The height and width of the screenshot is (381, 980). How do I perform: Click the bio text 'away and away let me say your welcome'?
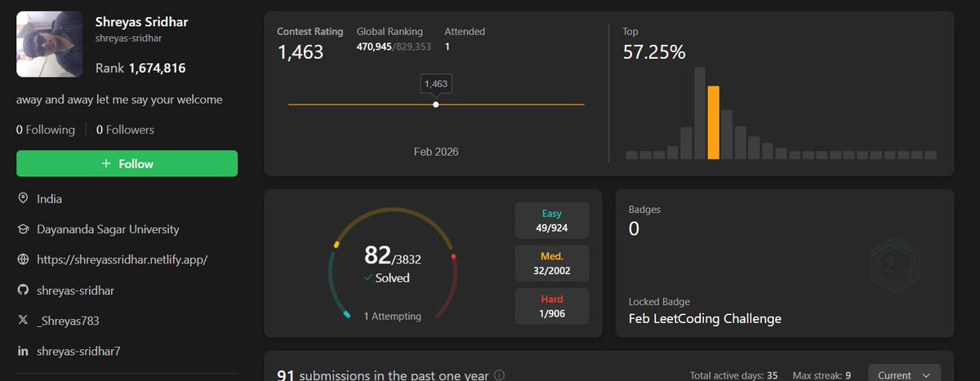pos(119,100)
